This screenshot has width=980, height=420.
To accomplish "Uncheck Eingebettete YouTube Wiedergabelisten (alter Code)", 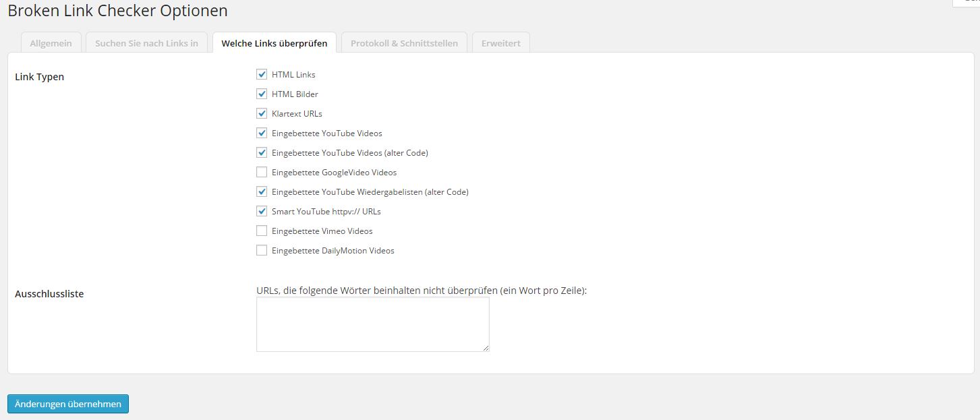I will pos(262,191).
